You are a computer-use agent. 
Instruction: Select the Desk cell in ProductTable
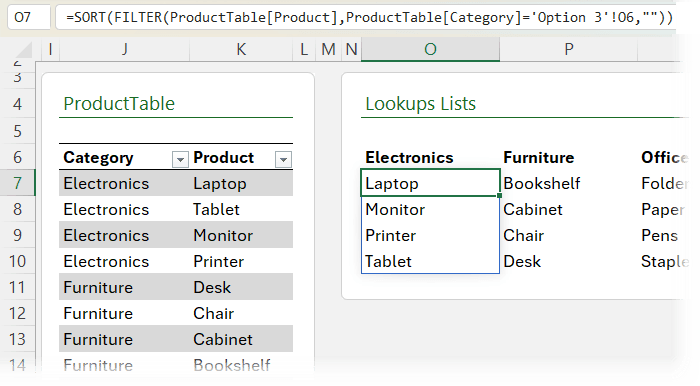(x=241, y=287)
